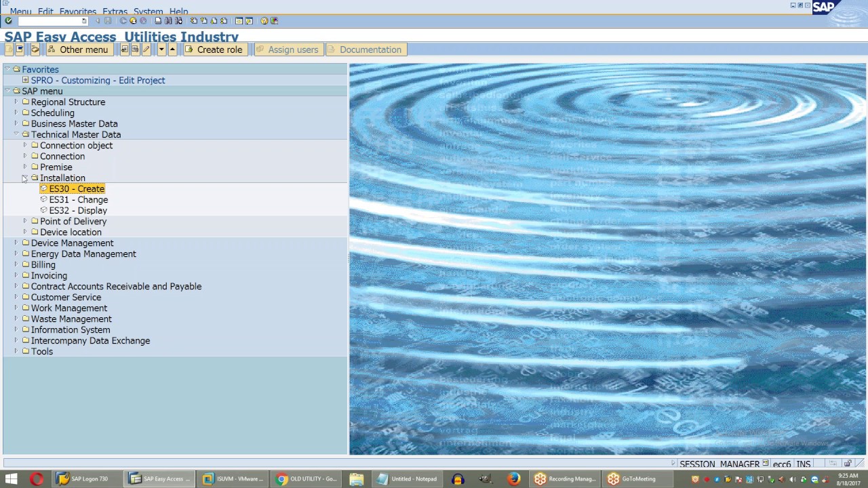The image size is (868, 488).
Task: Collapse the Technical Master Data folder
Action: [x=16, y=134]
